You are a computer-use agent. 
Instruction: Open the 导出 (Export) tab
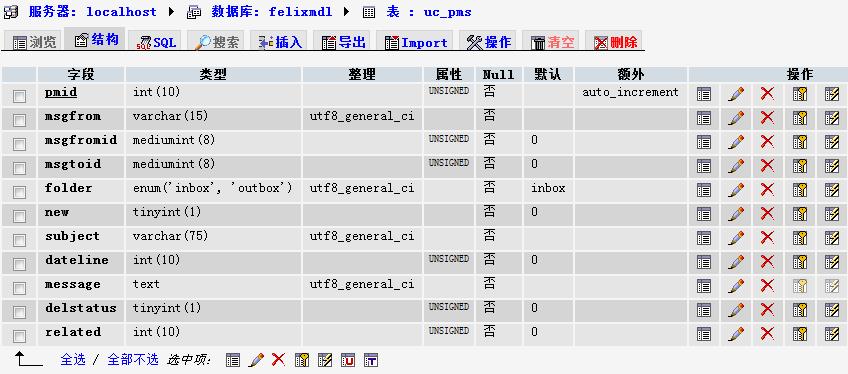coord(343,41)
